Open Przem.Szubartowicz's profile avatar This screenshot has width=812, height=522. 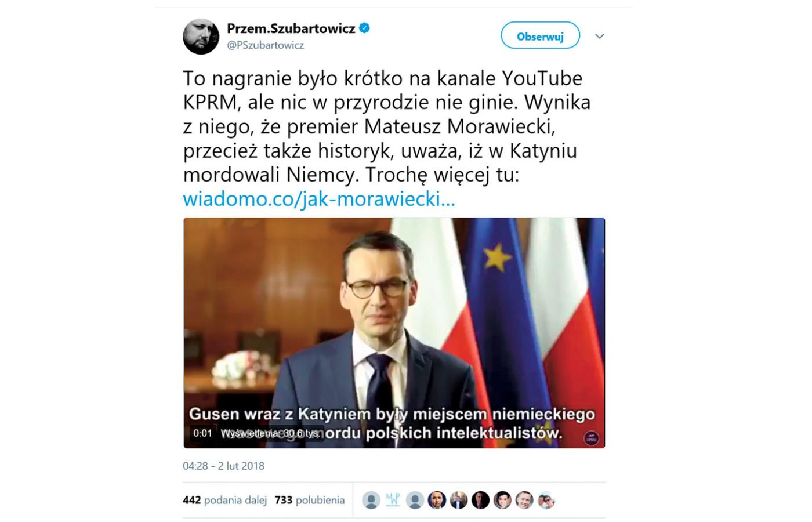(x=201, y=36)
